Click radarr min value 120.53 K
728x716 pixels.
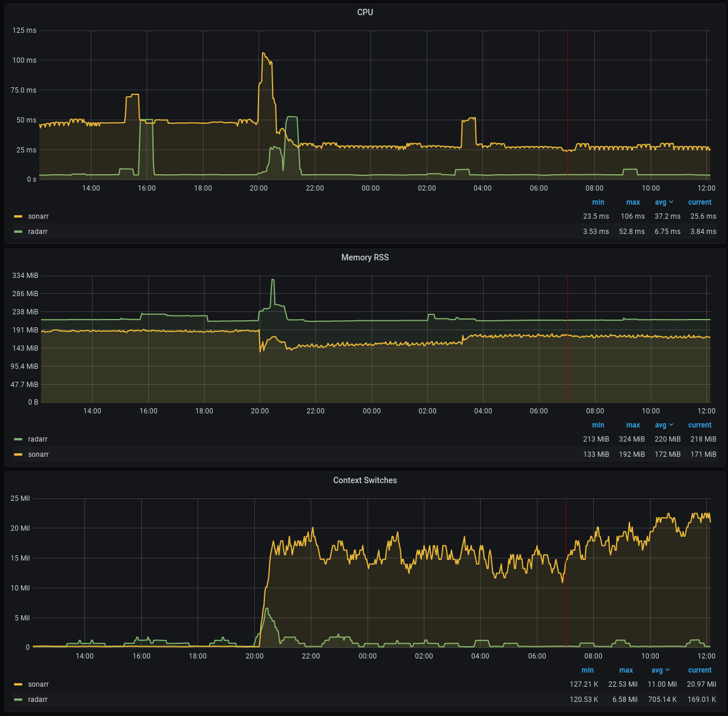584,700
